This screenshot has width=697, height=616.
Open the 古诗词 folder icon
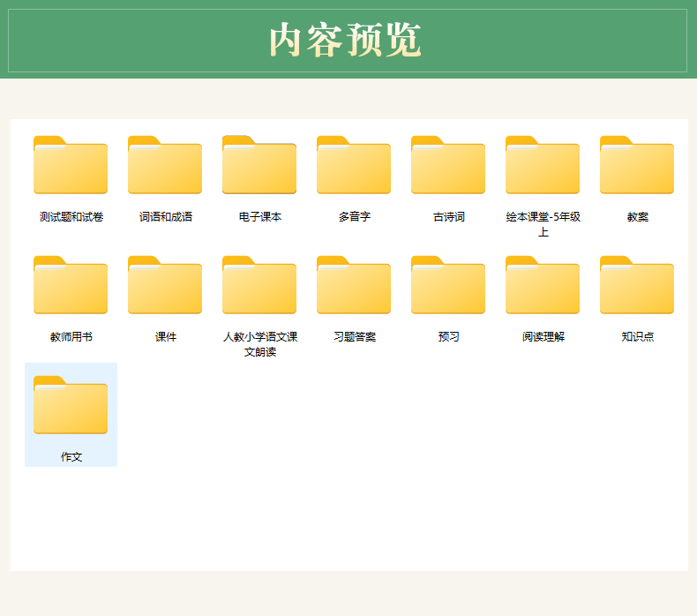pyautogui.click(x=448, y=165)
